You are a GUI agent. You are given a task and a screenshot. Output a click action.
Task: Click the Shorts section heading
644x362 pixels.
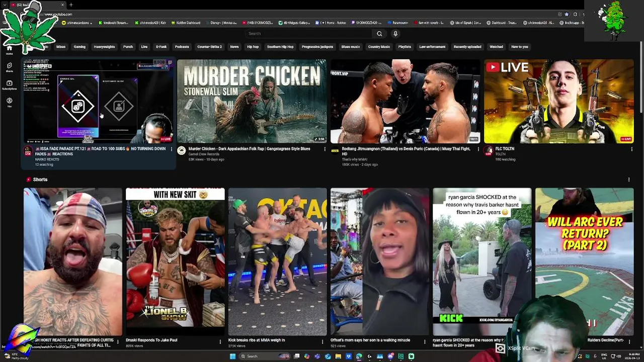coord(40,179)
